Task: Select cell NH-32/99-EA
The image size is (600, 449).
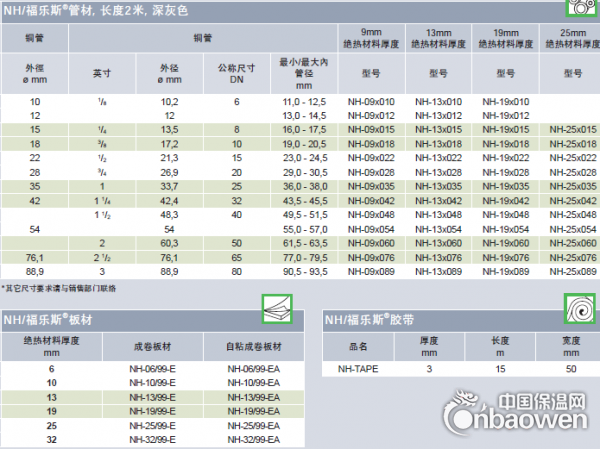Action: click(x=253, y=440)
